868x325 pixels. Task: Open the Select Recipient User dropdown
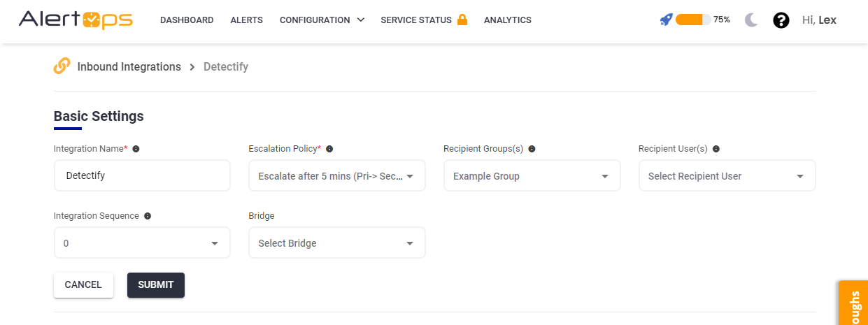[x=727, y=176]
